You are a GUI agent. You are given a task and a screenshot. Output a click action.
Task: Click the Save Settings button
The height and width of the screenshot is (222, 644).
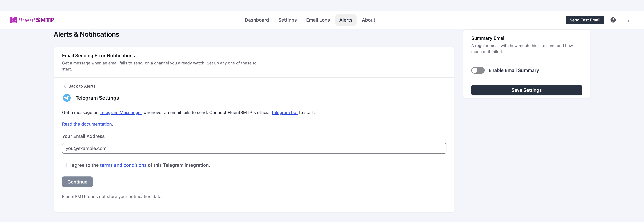click(x=526, y=90)
